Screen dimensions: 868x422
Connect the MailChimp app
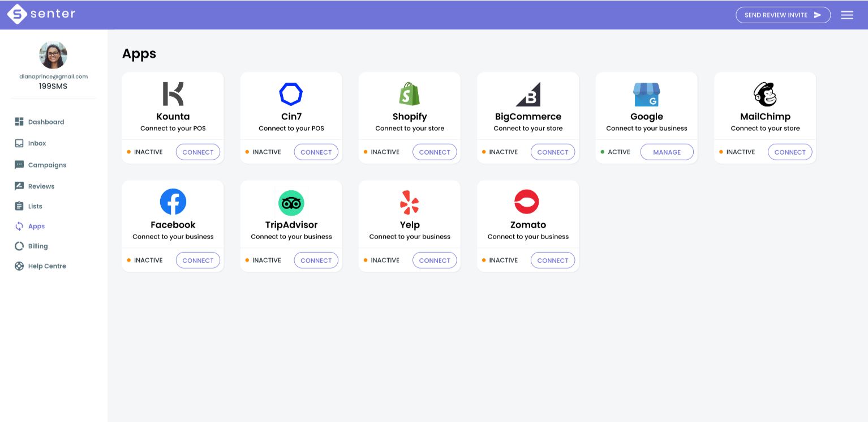[790, 152]
